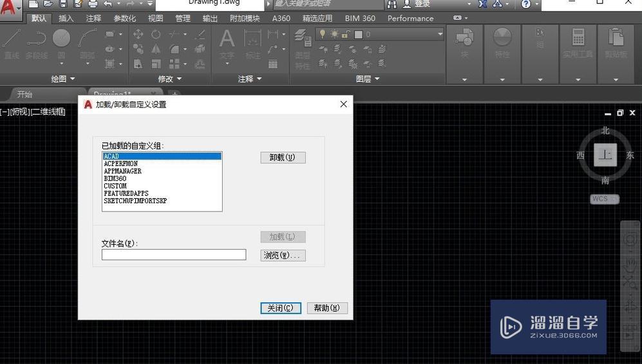Click the Close (关闭) button in dialog
The image size is (642, 364).
(281, 308)
